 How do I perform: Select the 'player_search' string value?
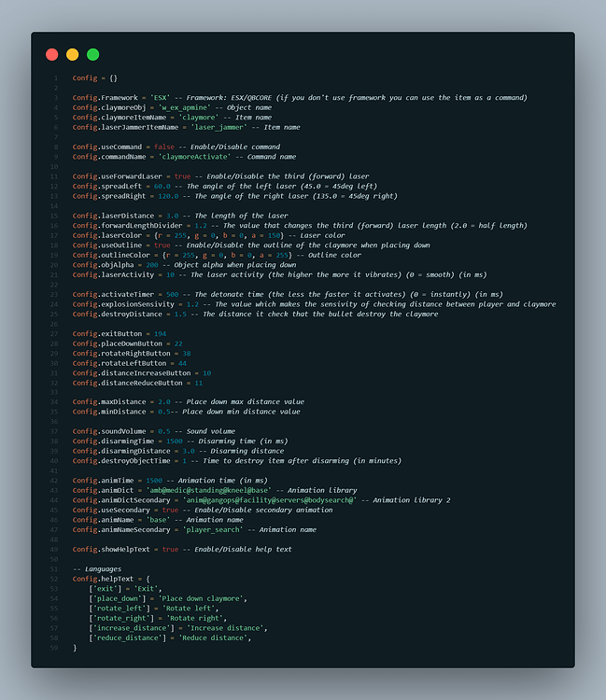(213, 529)
